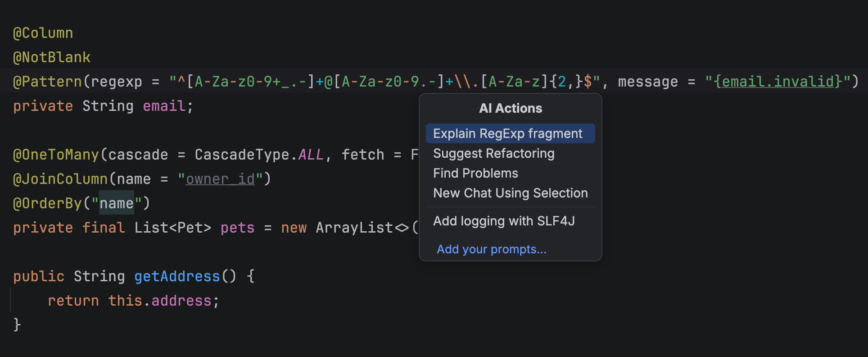Viewport: 868px width, 357px height.
Task: Click the getAddress method name
Action: tap(177, 276)
